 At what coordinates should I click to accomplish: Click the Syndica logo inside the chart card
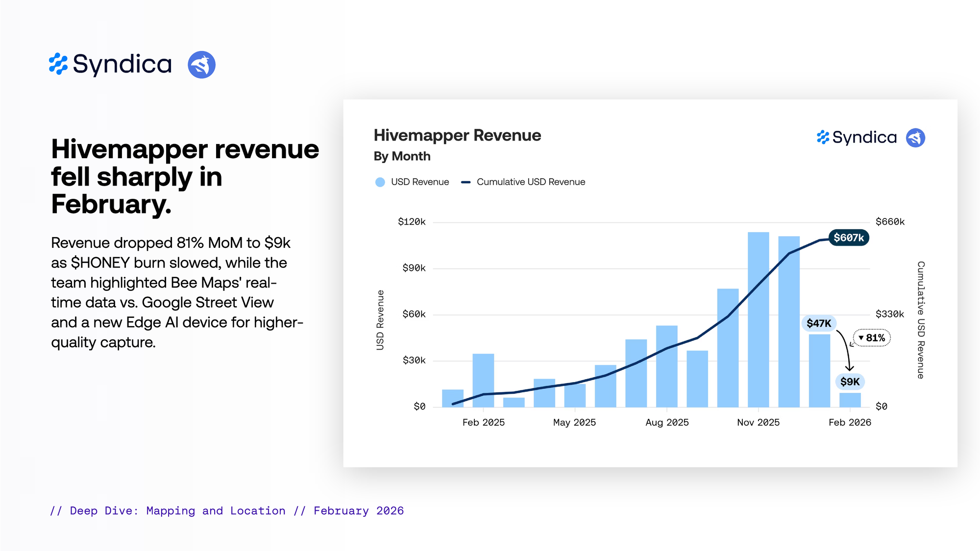coord(857,138)
